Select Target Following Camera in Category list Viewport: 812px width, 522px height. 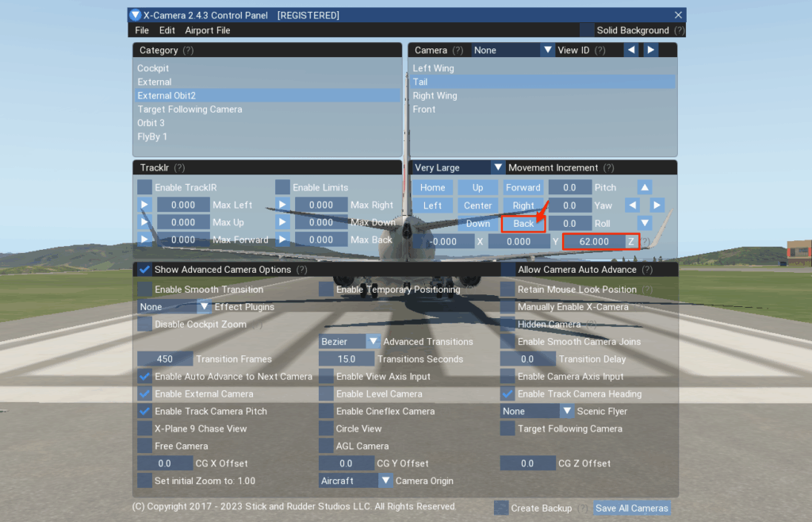pyautogui.click(x=190, y=109)
